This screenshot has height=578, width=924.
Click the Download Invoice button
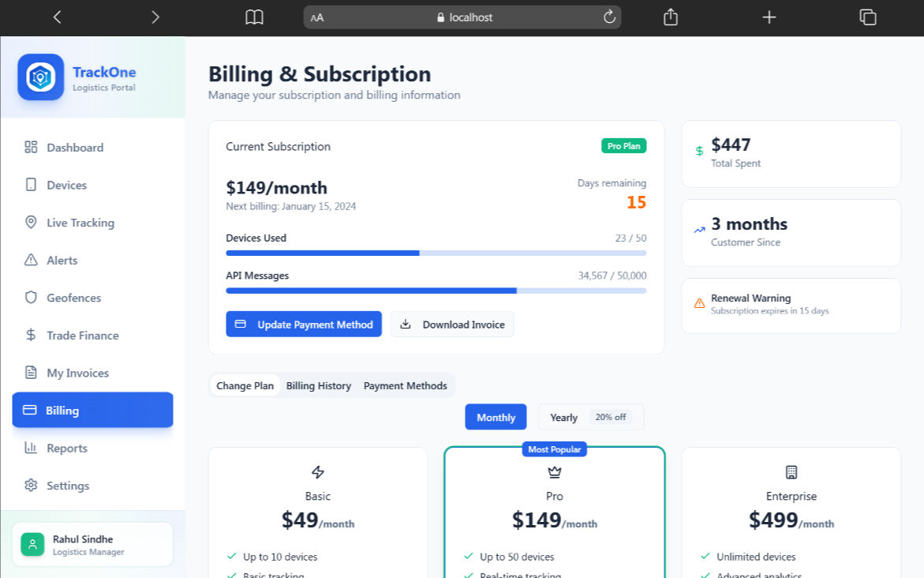(x=452, y=325)
